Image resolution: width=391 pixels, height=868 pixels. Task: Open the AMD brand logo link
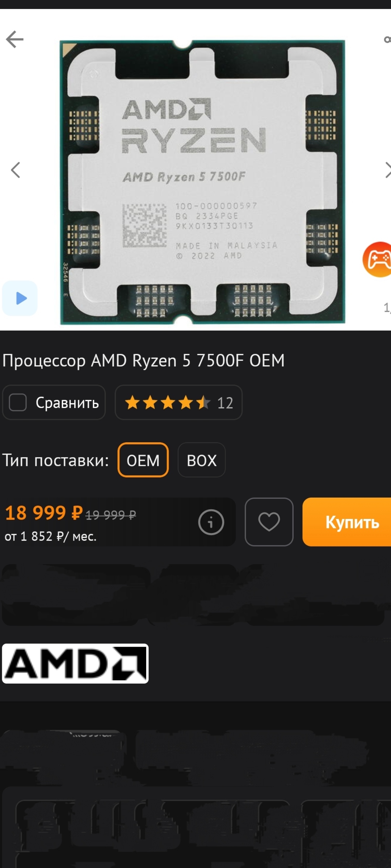click(x=75, y=663)
